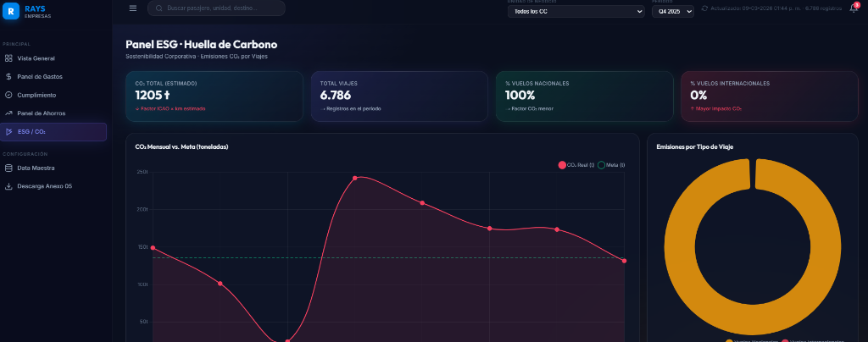The height and width of the screenshot is (342, 868).
Task: Open the notifications bell
Action: 853,8
